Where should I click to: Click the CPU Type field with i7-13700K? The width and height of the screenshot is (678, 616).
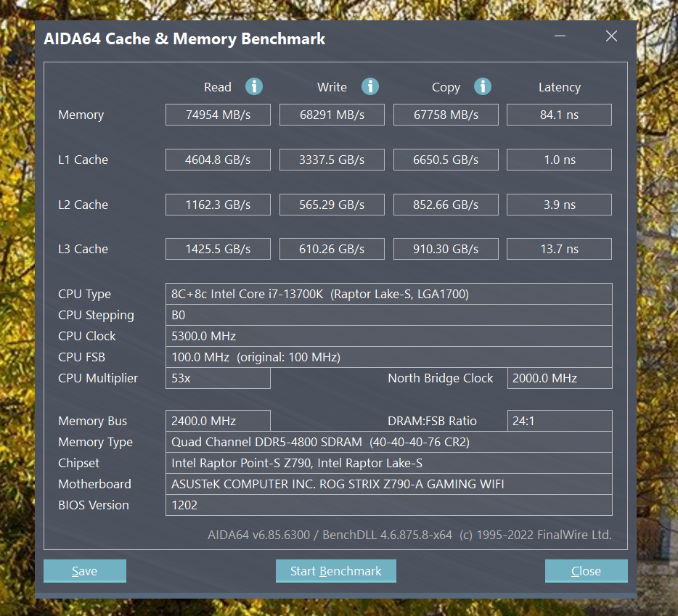(x=389, y=294)
